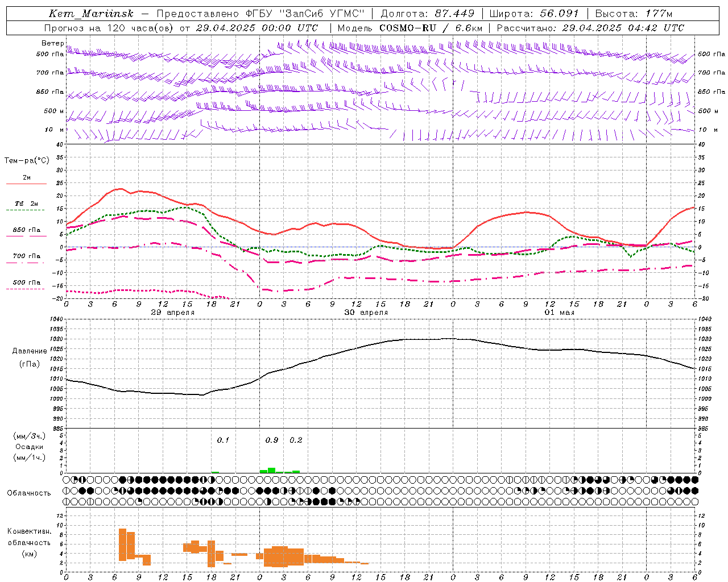Click the '(мм/1ч.)' precipitation unit label

pyautogui.click(x=29, y=458)
